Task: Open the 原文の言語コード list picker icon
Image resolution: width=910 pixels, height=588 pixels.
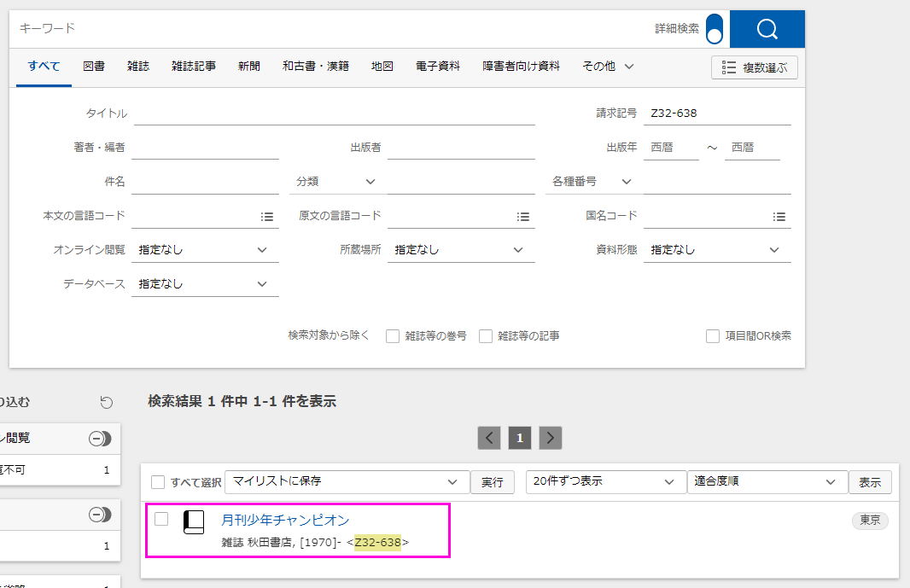Action: point(523,217)
